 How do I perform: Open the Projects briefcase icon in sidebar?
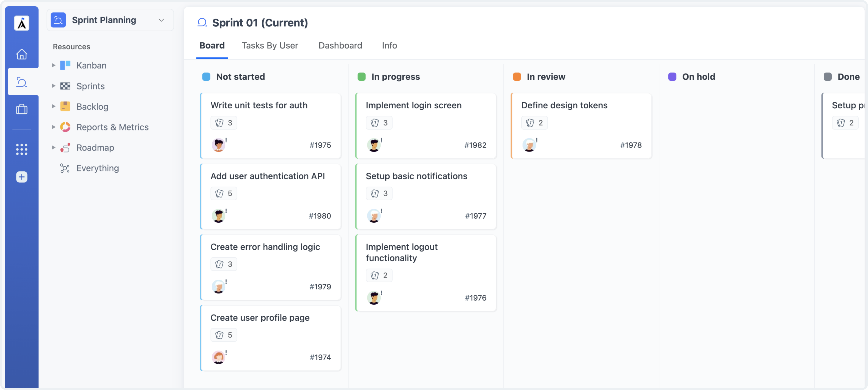(22, 109)
